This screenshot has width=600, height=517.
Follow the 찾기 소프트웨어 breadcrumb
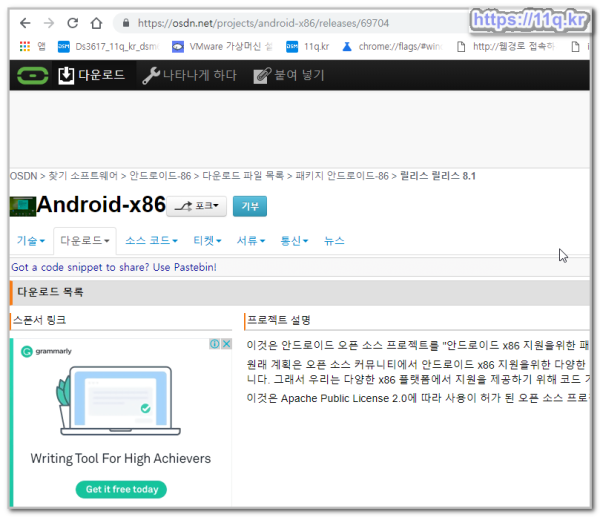pos(83,176)
